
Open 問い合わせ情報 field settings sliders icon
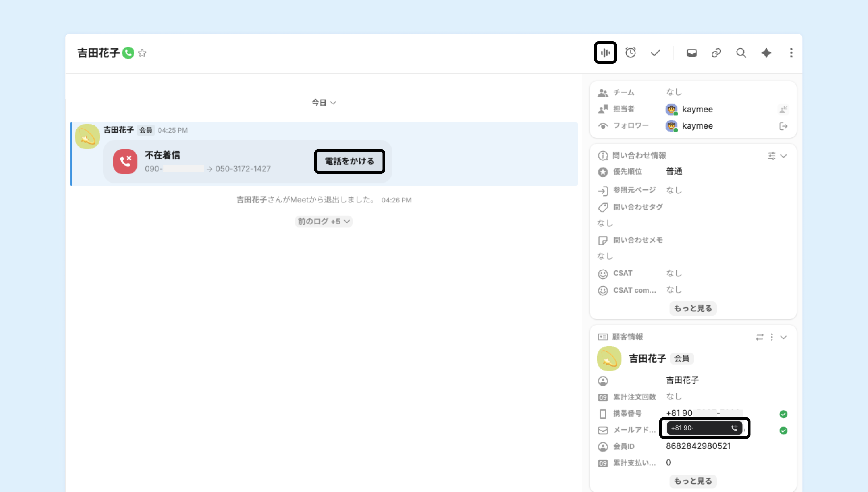click(772, 156)
